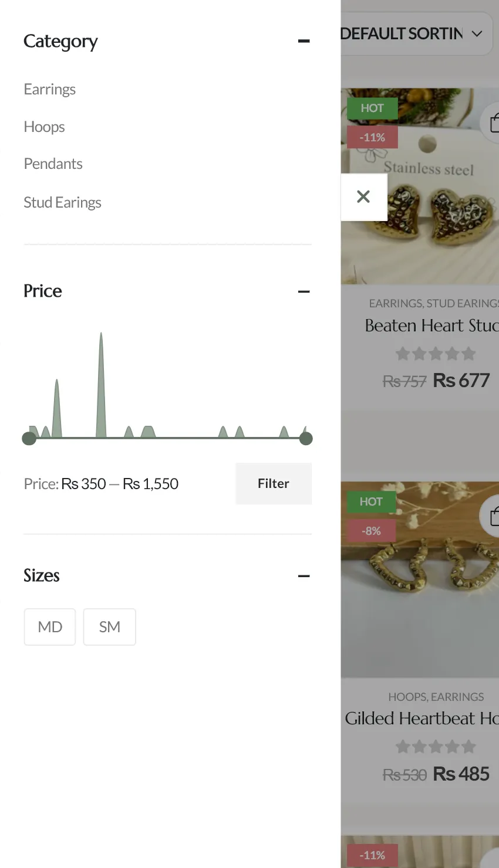499x868 pixels.
Task: Click the minimum price slider handle
Action: [29, 438]
